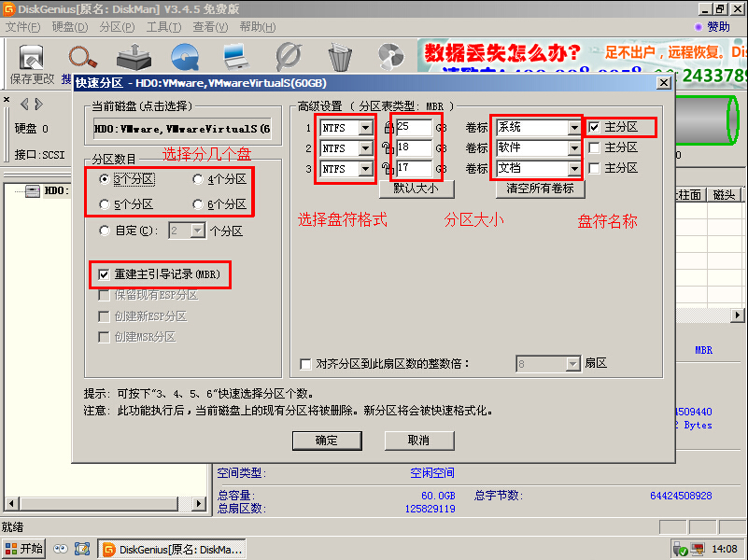Click the circle-slash Format toolbar icon
Viewport: 748px width, 560px height.
click(x=289, y=57)
